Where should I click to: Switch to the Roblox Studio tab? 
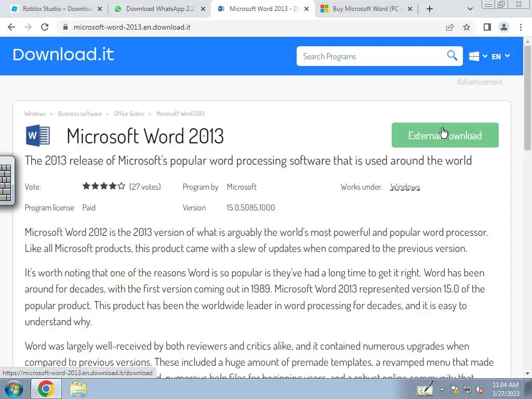(57, 9)
